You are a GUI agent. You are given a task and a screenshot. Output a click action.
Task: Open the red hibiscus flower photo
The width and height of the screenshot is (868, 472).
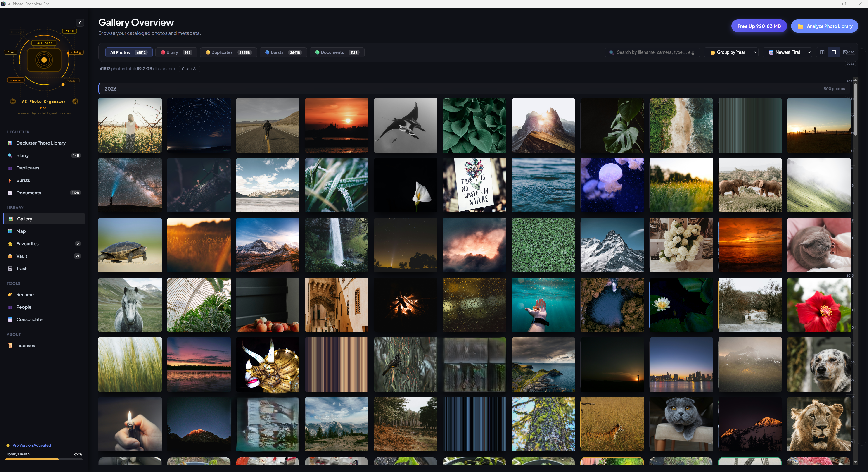[819, 304]
